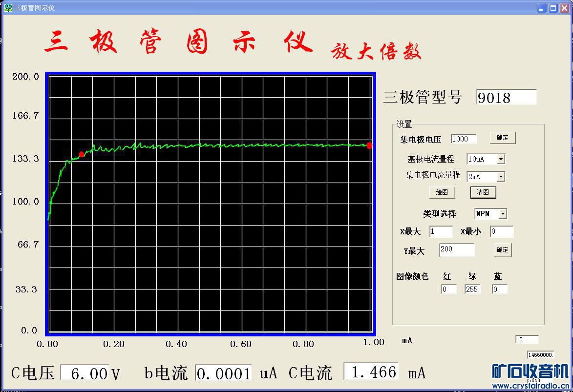
Task: Click the red marker near curve start
Action: (82, 154)
